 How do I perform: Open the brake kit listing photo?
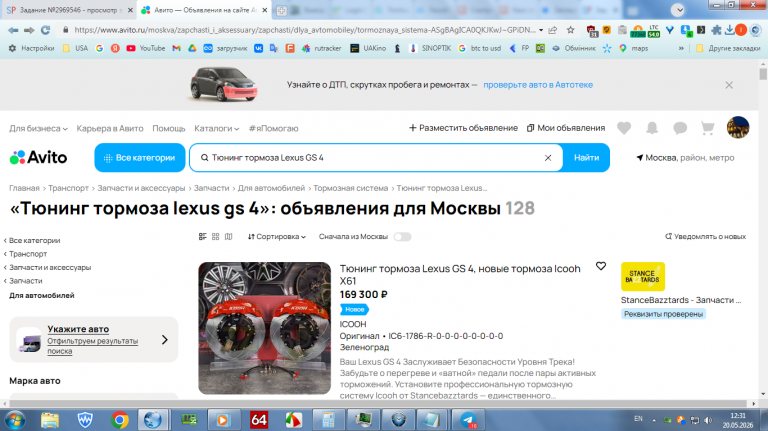point(264,328)
